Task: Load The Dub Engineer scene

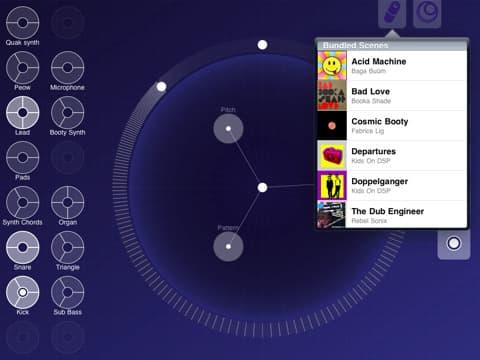Action: (392, 215)
